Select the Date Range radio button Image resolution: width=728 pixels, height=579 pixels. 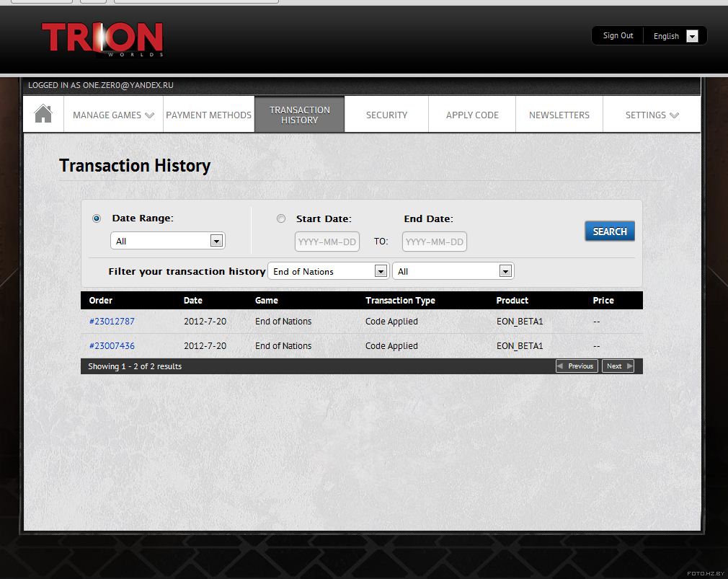pyautogui.click(x=97, y=218)
